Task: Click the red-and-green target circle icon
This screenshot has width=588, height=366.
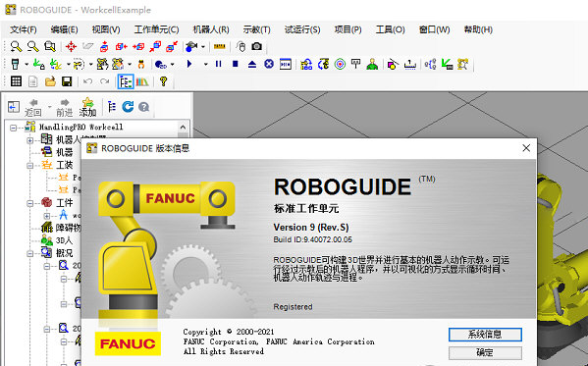Action: (x=340, y=65)
